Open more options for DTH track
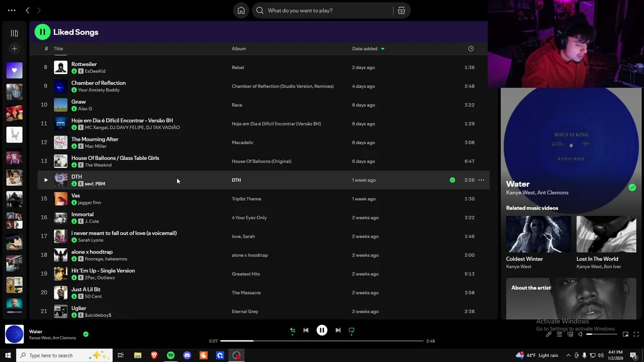Image resolution: width=644 pixels, height=362 pixels. point(481,180)
